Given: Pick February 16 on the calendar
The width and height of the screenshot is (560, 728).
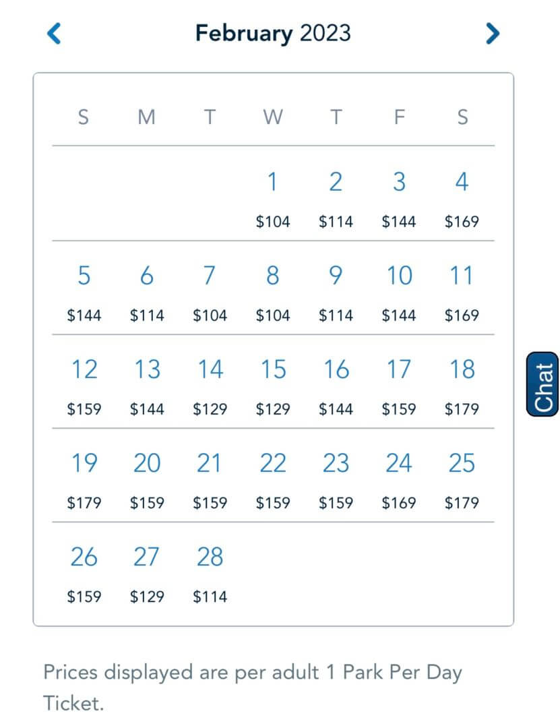Looking at the screenshot, I should point(336,386).
